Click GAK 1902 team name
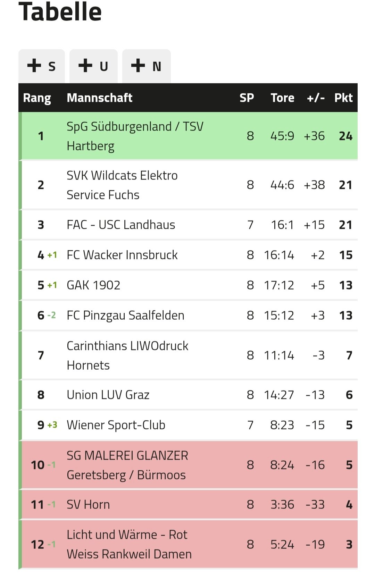Image resolution: width=375 pixels, height=588 pixels. [x=93, y=285]
